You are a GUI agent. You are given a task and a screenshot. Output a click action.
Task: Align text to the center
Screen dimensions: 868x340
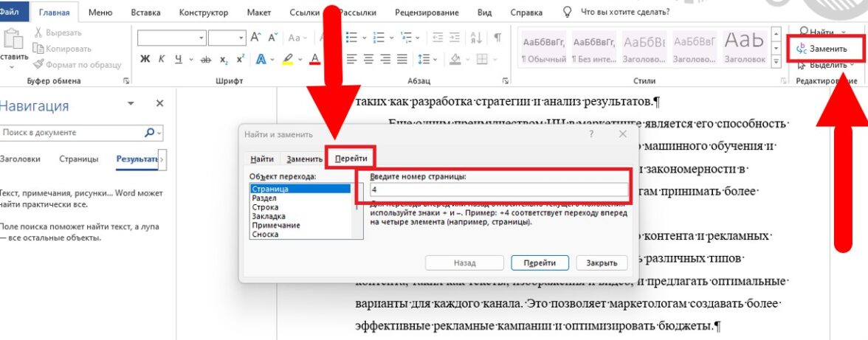pos(369,58)
